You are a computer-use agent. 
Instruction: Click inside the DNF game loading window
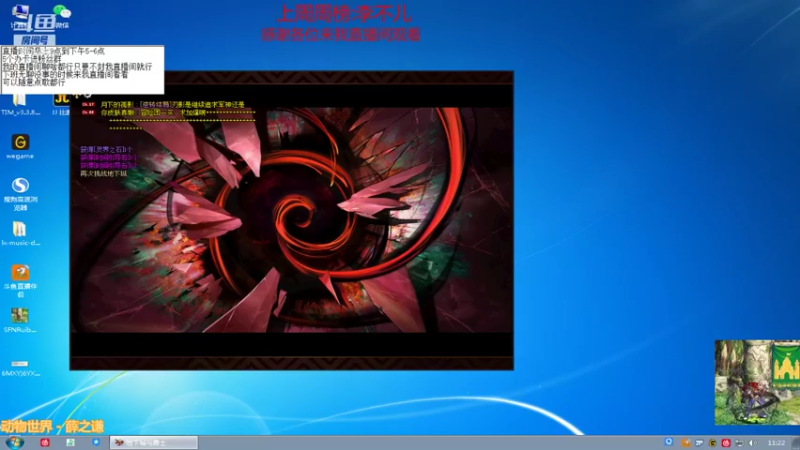pyautogui.click(x=291, y=220)
